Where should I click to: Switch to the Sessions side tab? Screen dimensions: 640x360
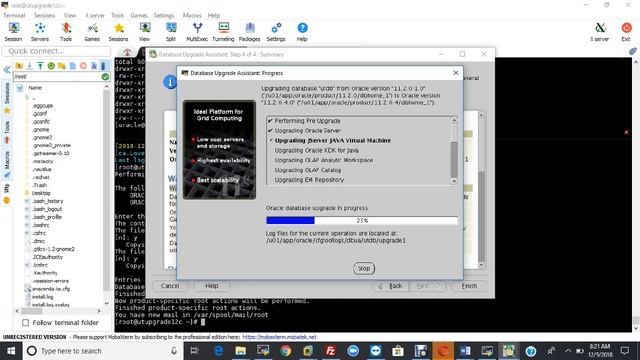click(7, 98)
